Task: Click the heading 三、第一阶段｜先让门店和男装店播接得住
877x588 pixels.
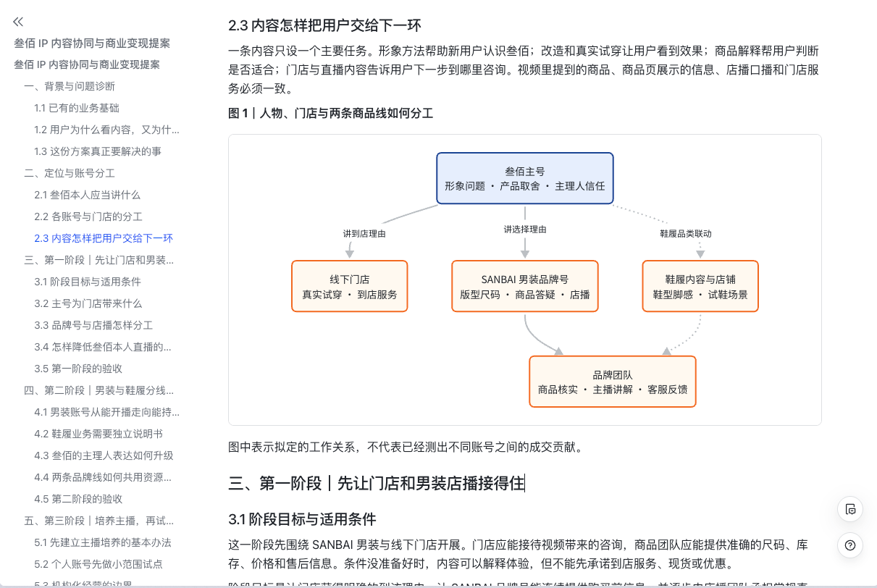Action: (376, 483)
